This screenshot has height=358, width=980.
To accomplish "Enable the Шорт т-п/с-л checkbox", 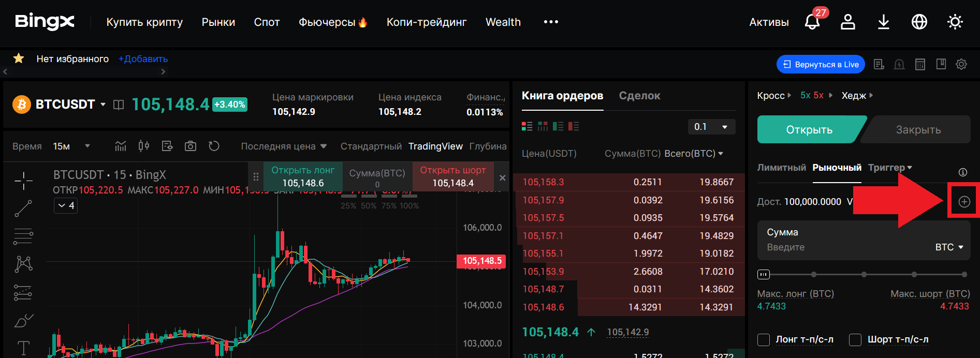I will click(855, 340).
